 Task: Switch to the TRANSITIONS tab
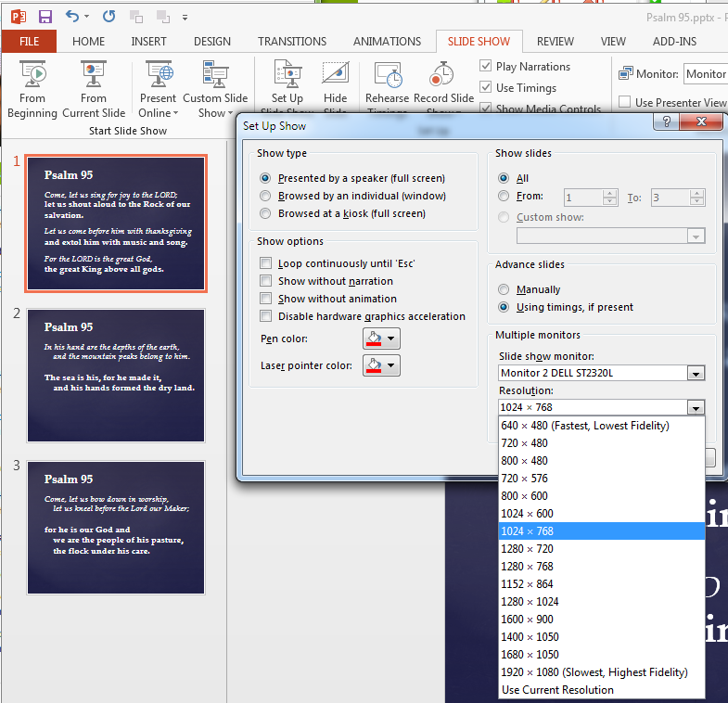(292, 42)
